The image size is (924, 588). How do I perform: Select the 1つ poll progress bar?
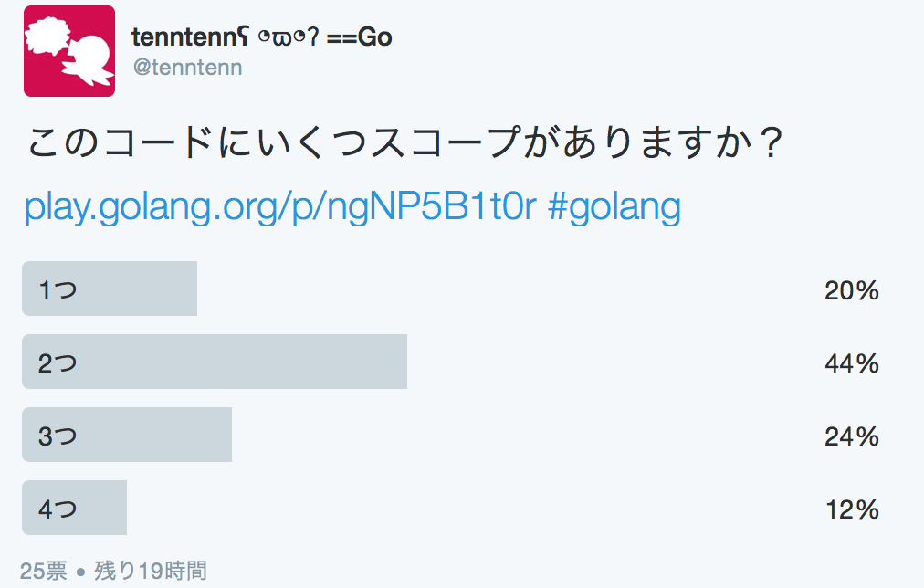[x=110, y=289]
